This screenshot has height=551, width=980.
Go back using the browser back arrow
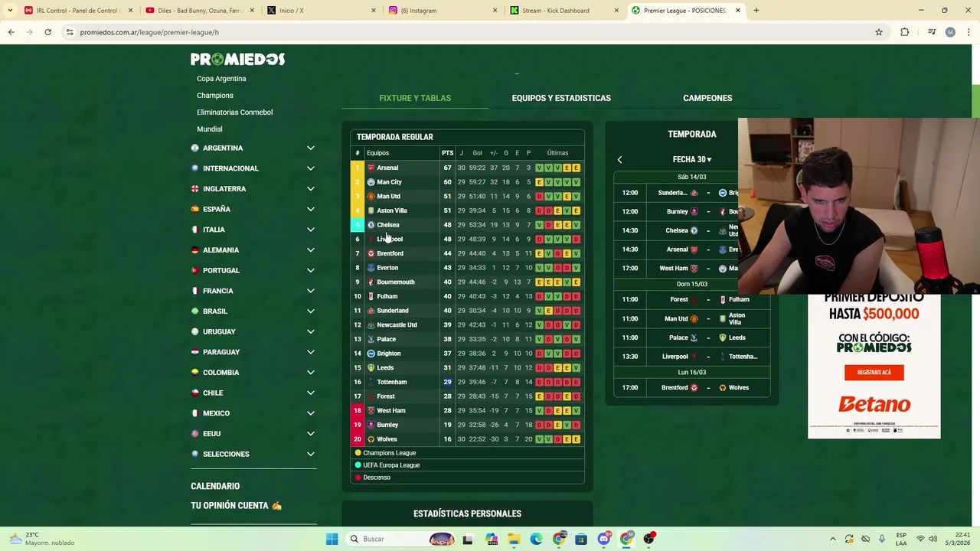pos(11,32)
